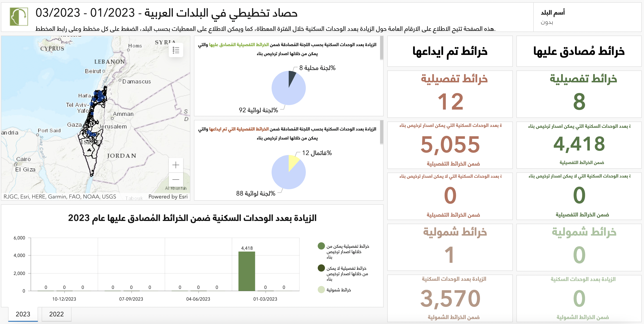Switch to the 2022 tab
Screen dimensions: 644x324
tap(56, 314)
